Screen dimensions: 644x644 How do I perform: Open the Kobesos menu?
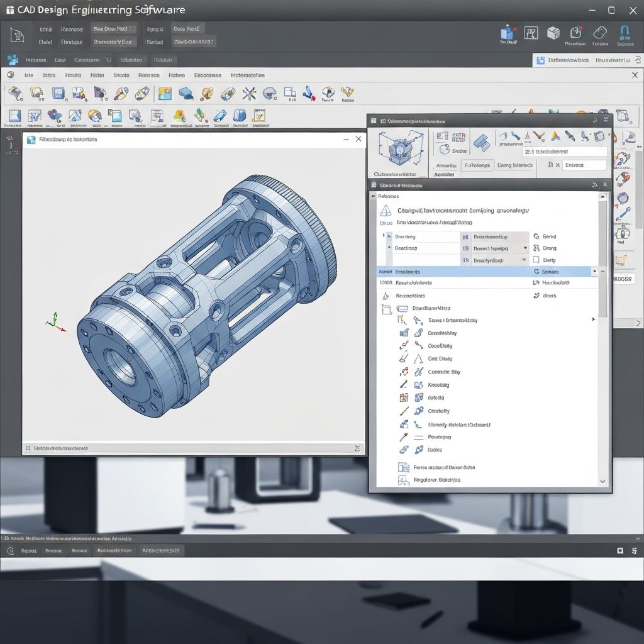coord(148,75)
